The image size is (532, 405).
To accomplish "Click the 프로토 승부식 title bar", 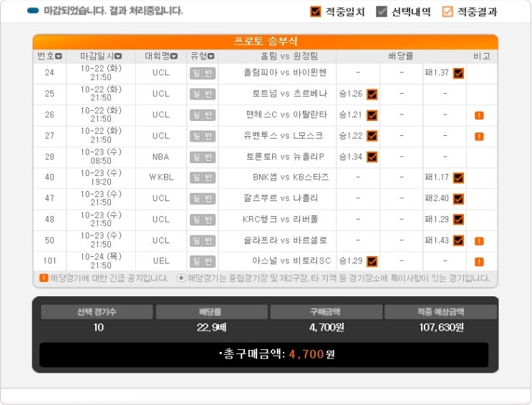I will [x=266, y=42].
